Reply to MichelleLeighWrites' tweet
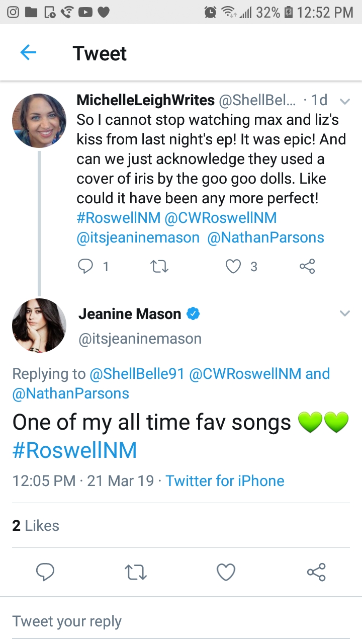Image resolution: width=362 pixels, height=644 pixels. pos(86,266)
